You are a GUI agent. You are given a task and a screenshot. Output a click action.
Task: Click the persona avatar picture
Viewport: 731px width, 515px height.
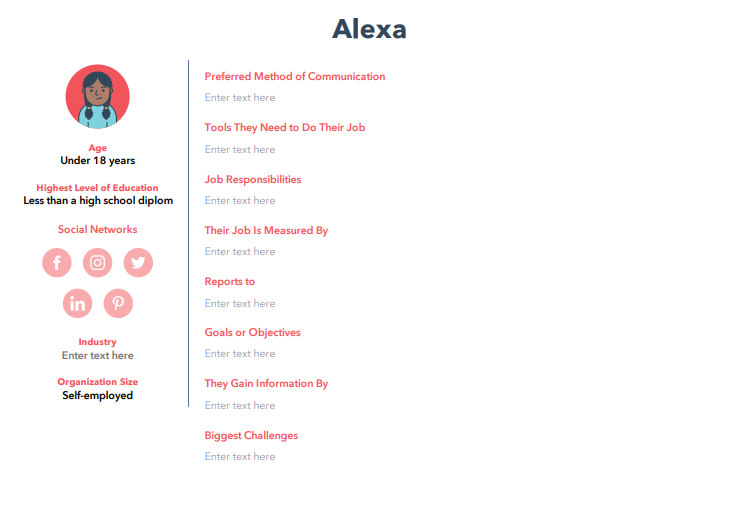[97, 97]
